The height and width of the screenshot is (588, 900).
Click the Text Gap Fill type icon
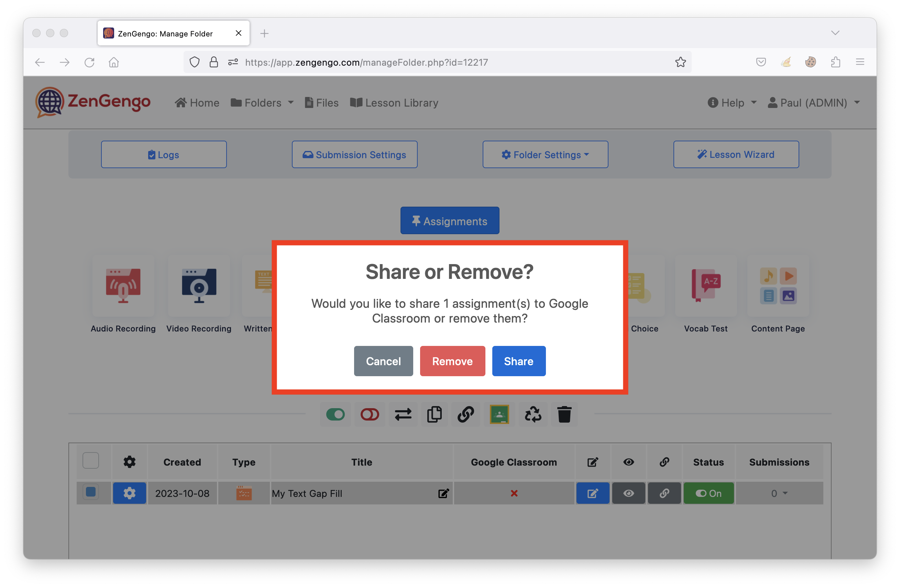click(244, 493)
